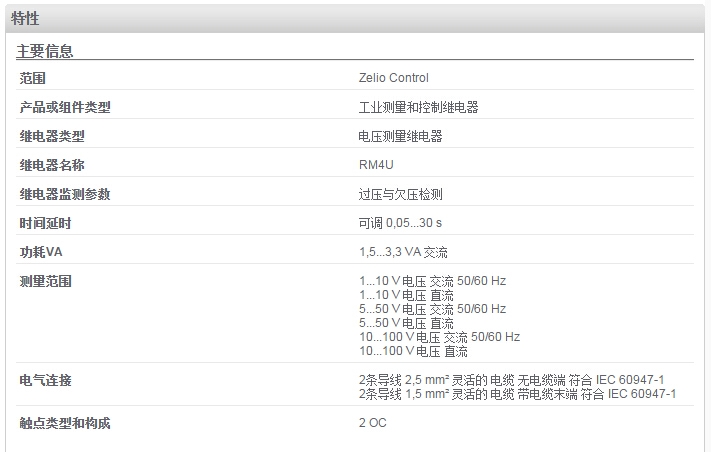Click the 时间延时 label
Viewport: 711px width, 452px height.
click(45, 223)
